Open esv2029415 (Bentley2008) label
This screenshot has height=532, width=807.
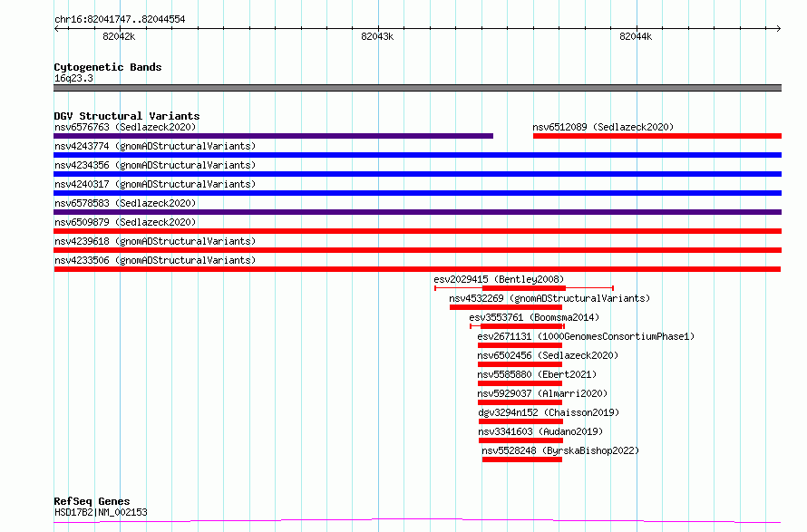point(499,279)
